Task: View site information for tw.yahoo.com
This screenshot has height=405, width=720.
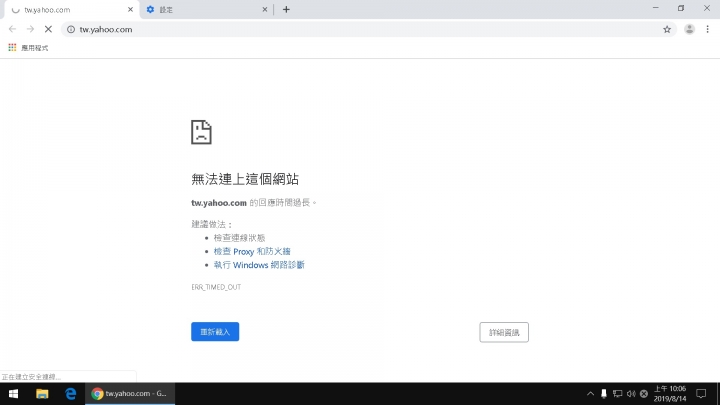Action: (71, 29)
